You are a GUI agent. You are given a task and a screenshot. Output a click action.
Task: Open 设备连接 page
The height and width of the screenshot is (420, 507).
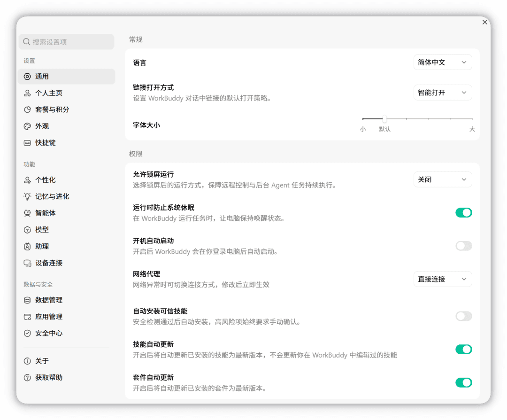coord(67,263)
